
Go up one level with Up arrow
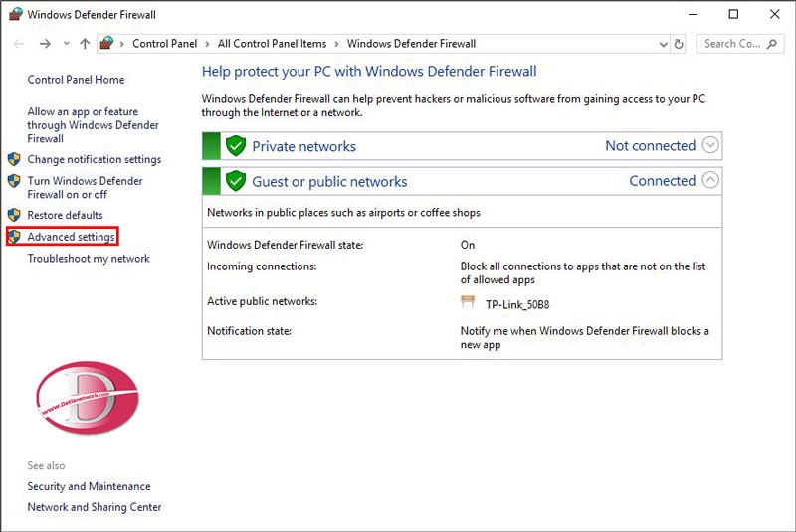(85, 44)
